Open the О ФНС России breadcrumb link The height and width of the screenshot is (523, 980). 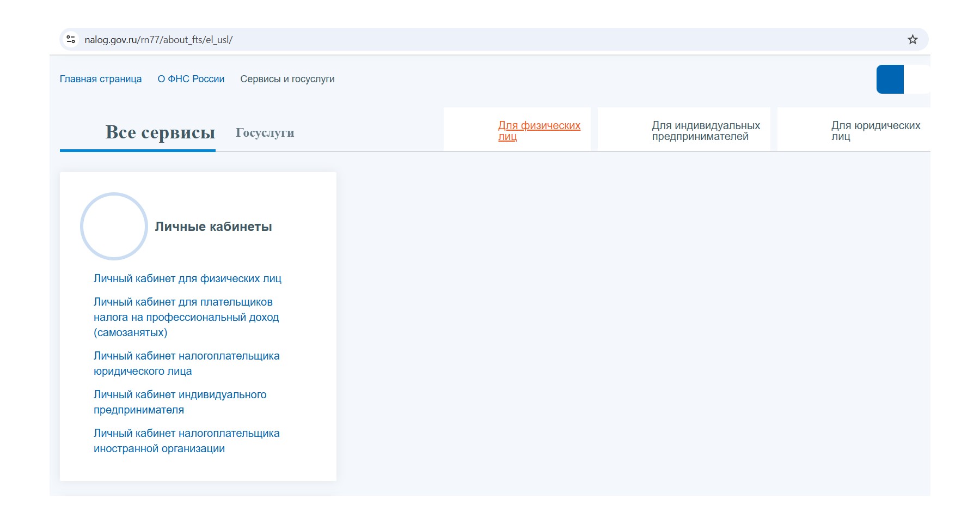coord(191,79)
